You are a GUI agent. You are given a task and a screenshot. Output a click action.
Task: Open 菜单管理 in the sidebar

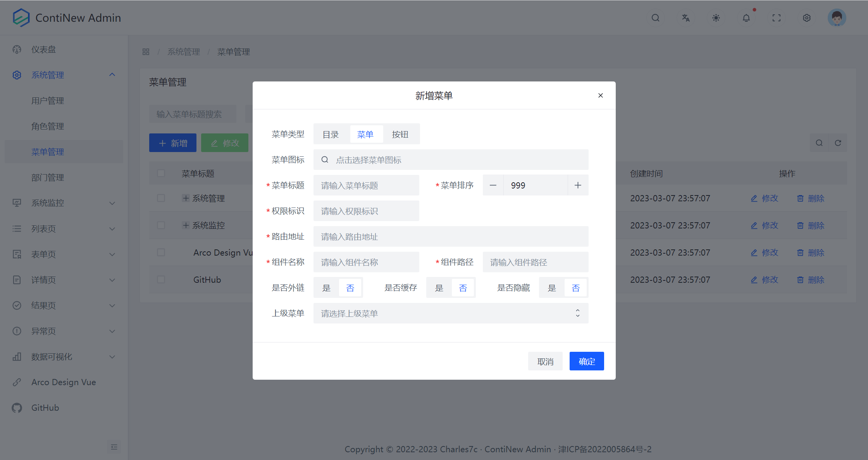pyautogui.click(x=64, y=152)
